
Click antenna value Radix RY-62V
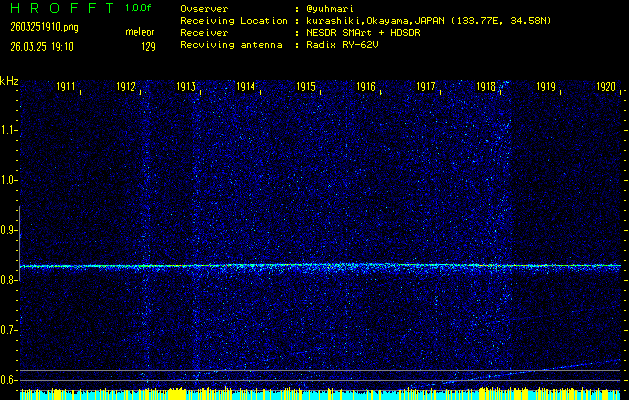tap(342, 45)
